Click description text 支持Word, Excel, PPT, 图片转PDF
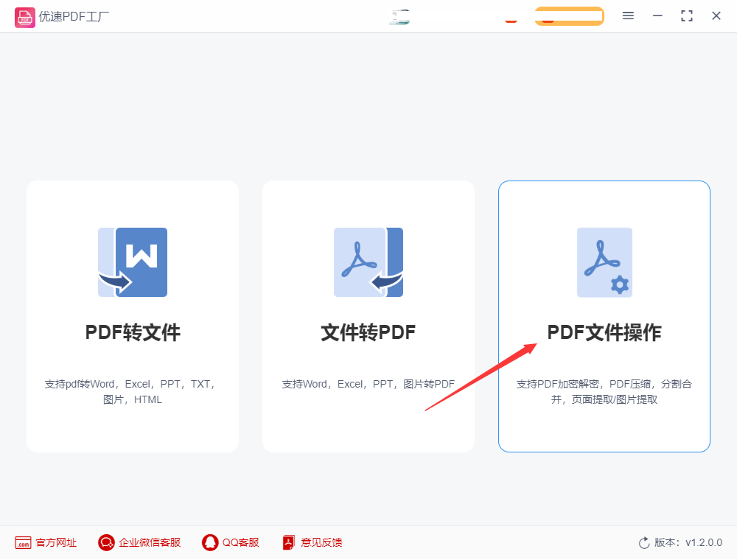The height and width of the screenshot is (560, 737). click(368, 385)
